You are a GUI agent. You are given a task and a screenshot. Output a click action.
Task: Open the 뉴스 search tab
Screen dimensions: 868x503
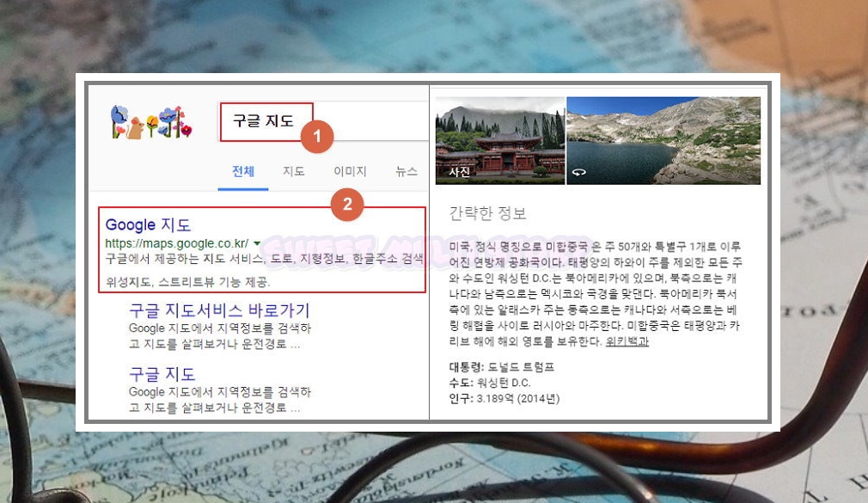[x=406, y=171]
